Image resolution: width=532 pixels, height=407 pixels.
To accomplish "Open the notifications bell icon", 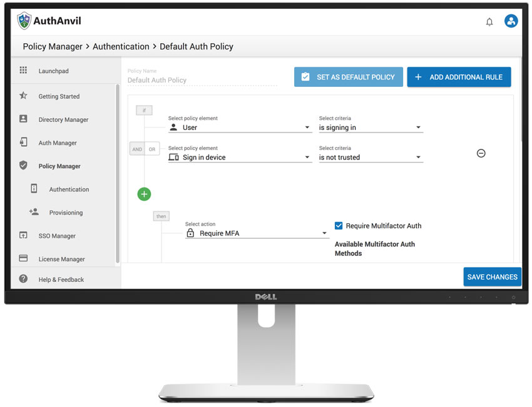I will coord(489,22).
